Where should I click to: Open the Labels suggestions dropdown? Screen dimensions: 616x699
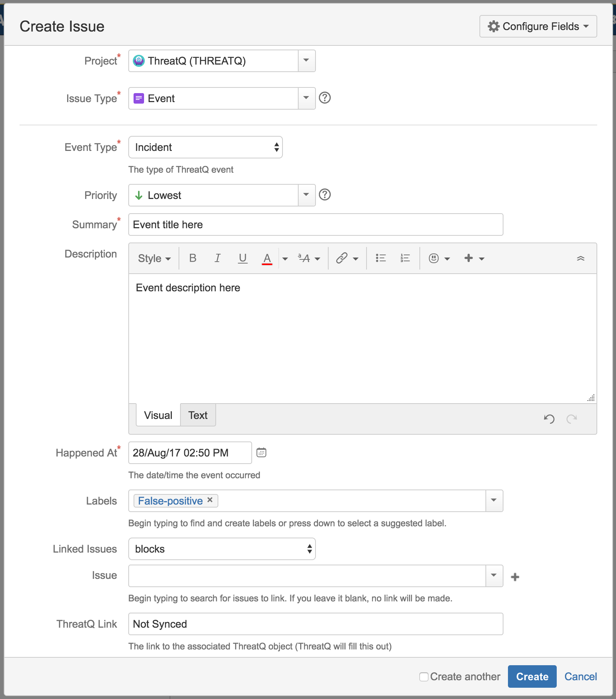[x=494, y=500]
